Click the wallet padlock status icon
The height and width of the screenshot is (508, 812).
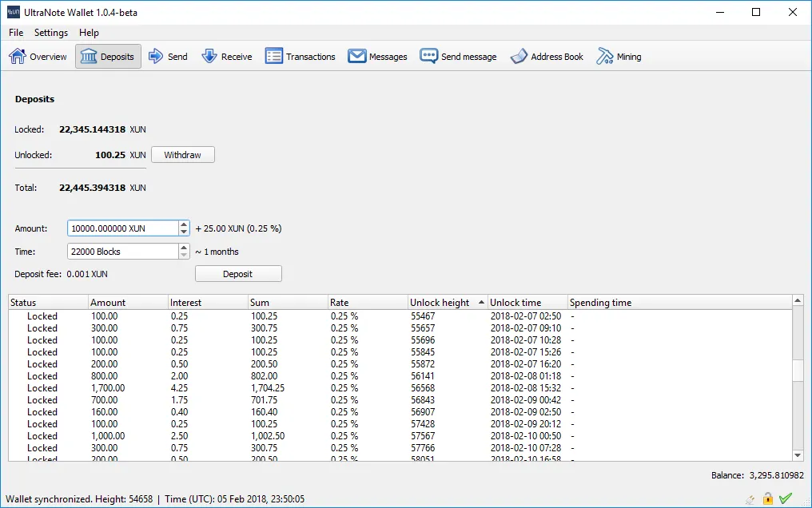pos(768,498)
